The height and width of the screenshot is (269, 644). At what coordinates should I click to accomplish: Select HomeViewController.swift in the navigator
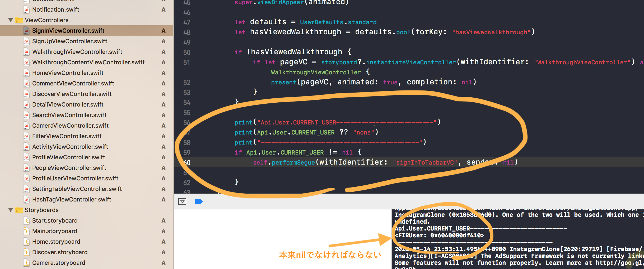point(68,73)
